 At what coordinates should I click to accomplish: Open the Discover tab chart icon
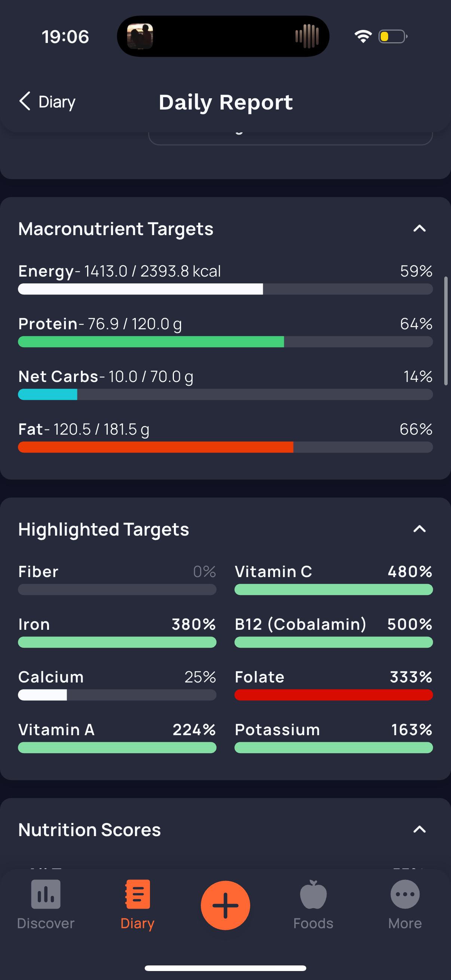[x=46, y=894]
